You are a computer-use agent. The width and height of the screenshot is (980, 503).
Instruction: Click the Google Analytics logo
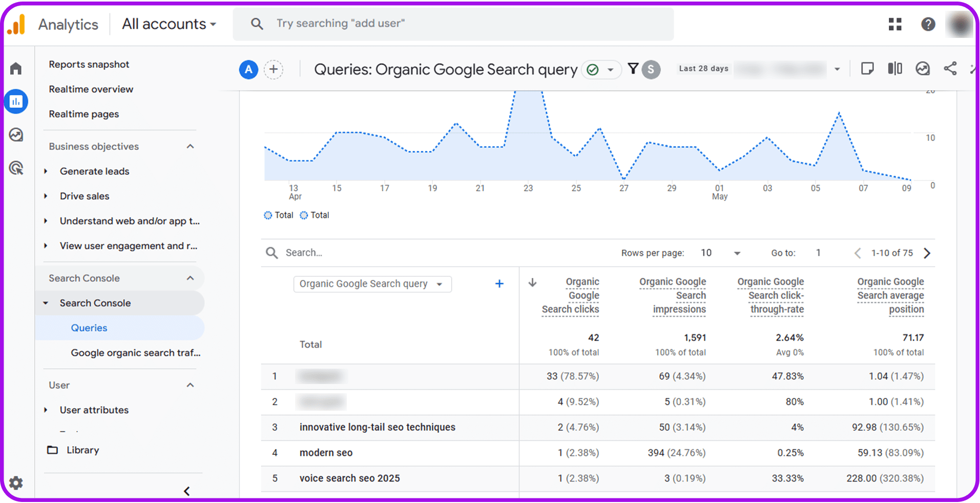click(16, 24)
